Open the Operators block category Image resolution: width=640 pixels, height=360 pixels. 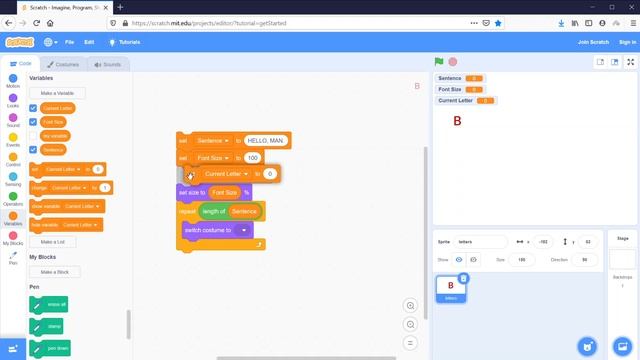[x=13, y=199]
